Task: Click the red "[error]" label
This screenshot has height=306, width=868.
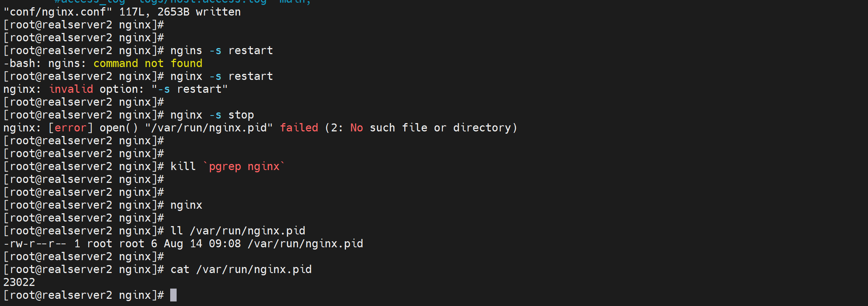Action: [71, 128]
